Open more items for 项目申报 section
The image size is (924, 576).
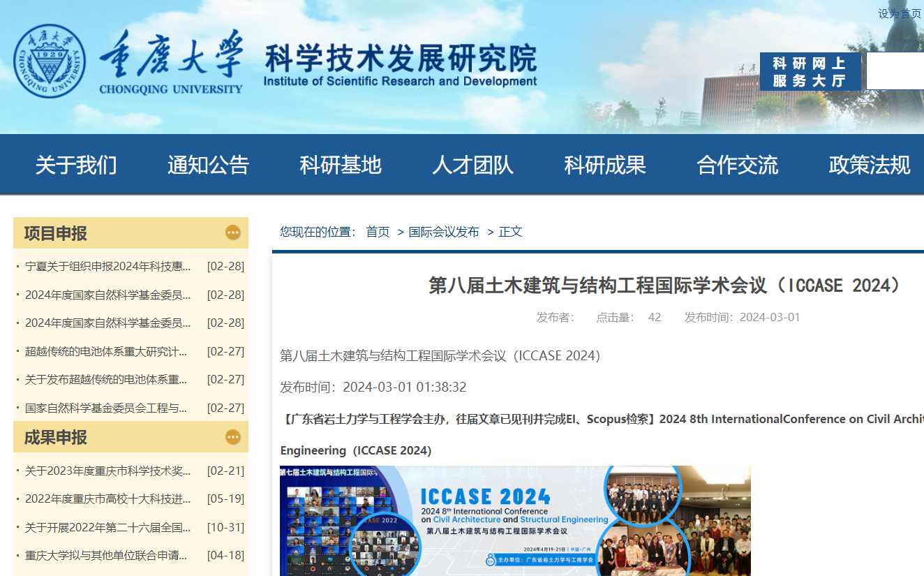(x=233, y=232)
